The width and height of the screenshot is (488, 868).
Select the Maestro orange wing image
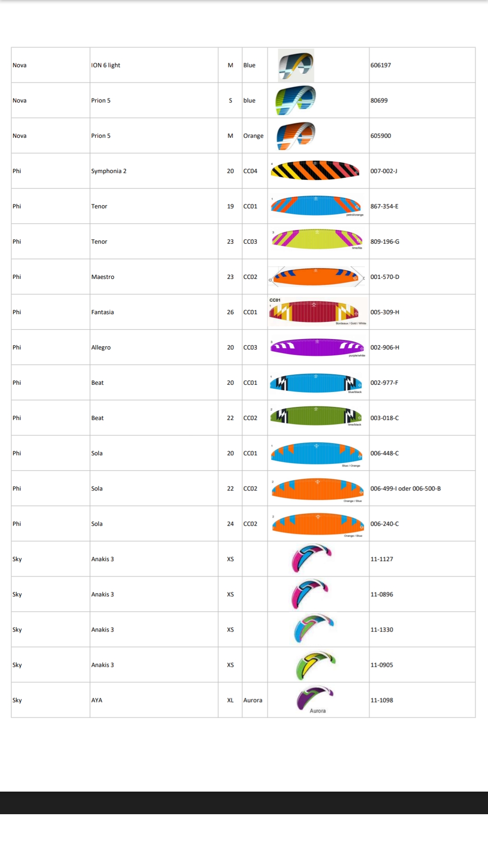tap(316, 276)
